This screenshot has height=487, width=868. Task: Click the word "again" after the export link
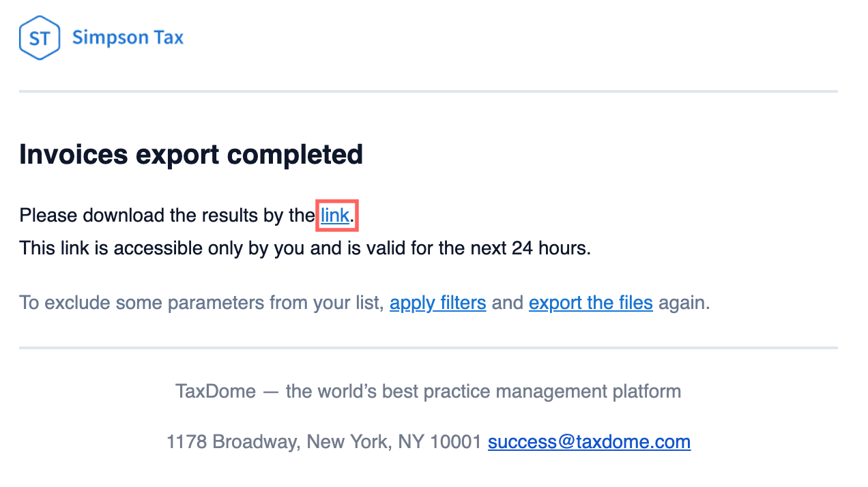tap(684, 302)
